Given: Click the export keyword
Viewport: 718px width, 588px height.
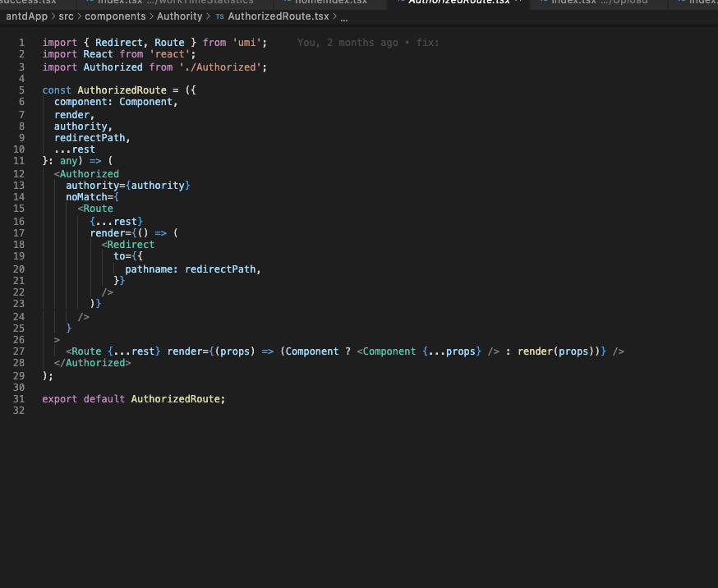Looking at the screenshot, I should pyautogui.click(x=60, y=399).
